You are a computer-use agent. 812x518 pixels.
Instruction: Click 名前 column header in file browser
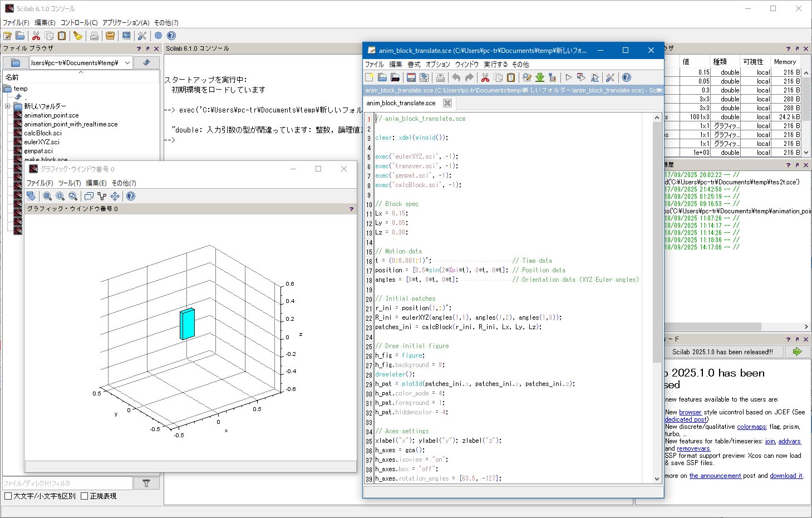81,77
